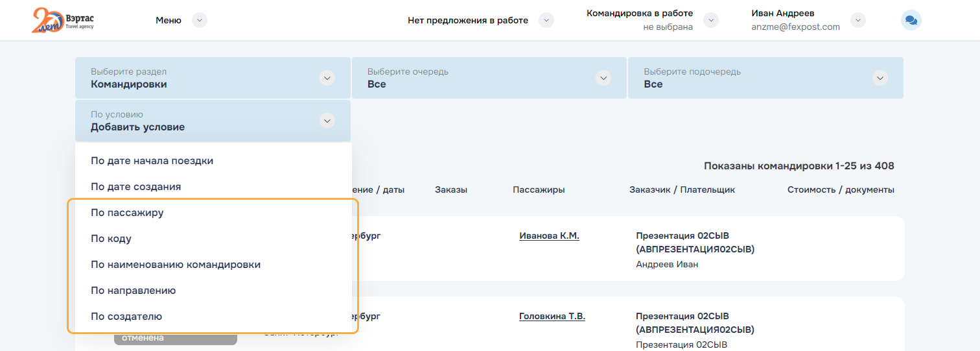
Task: Choose the По дате создания option
Action: [135, 187]
